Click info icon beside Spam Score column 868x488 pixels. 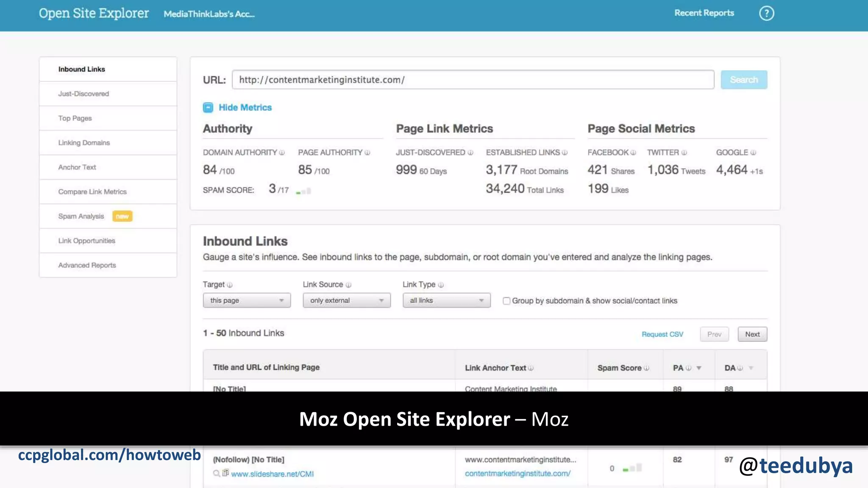pyautogui.click(x=646, y=368)
